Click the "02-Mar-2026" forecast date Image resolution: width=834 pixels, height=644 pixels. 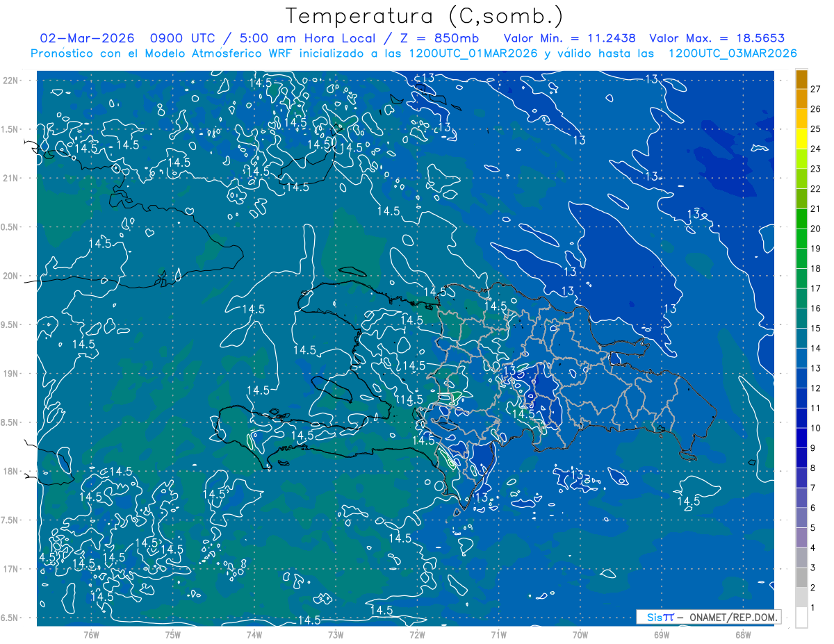click(x=85, y=38)
